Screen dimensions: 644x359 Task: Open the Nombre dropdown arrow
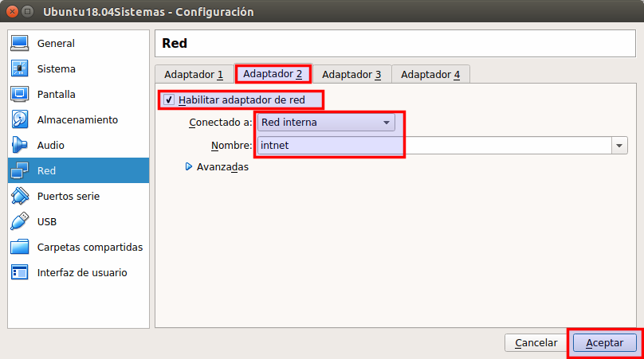click(619, 146)
